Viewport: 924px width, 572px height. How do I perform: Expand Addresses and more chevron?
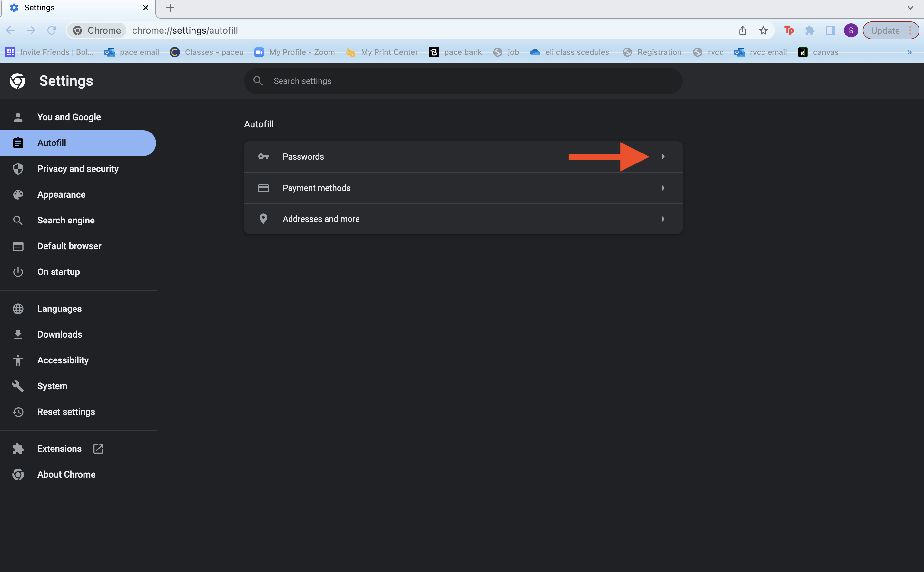pos(663,219)
